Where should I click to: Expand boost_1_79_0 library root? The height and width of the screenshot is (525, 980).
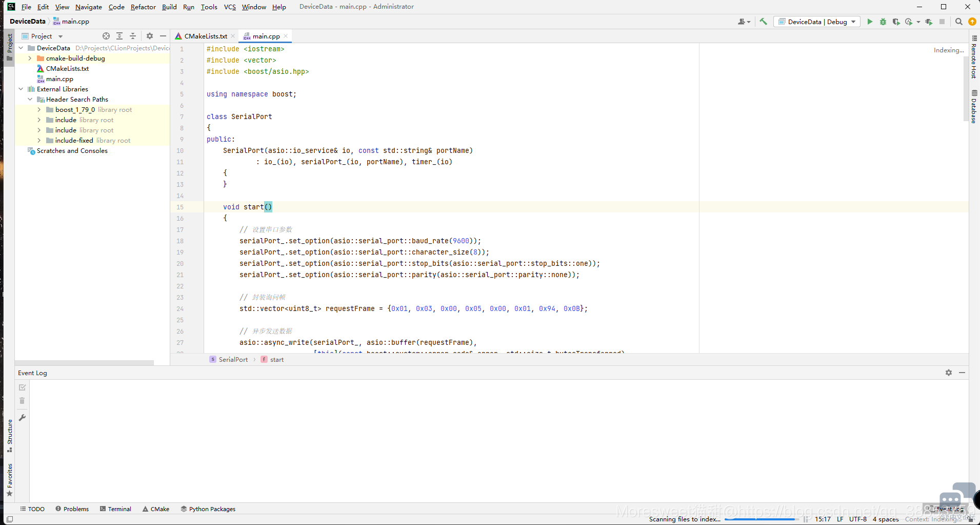point(39,110)
